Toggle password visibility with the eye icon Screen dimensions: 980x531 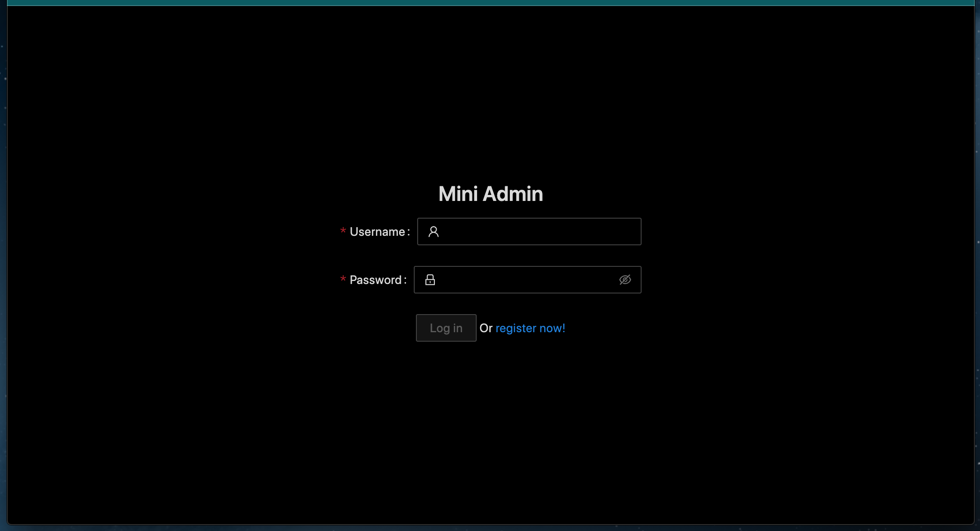(x=625, y=280)
